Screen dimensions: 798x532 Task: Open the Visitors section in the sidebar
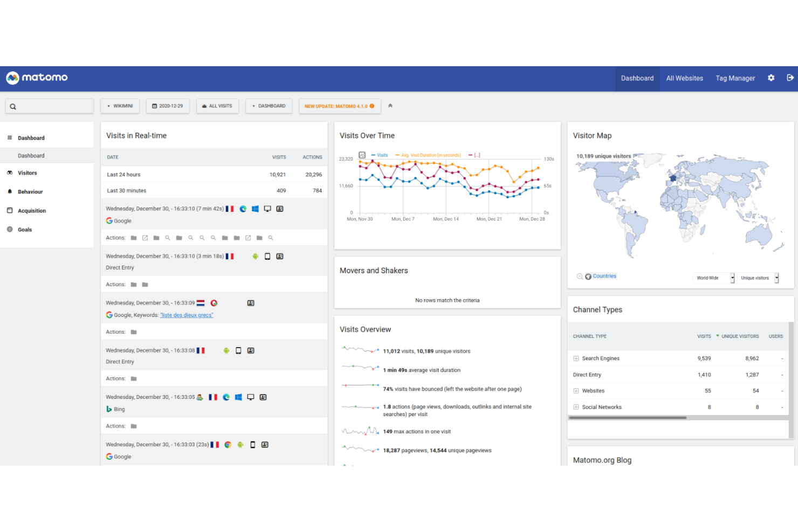27,172
